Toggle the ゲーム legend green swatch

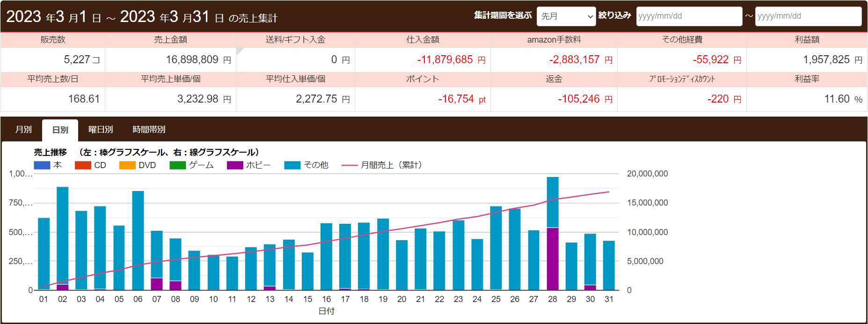click(x=177, y=165)
